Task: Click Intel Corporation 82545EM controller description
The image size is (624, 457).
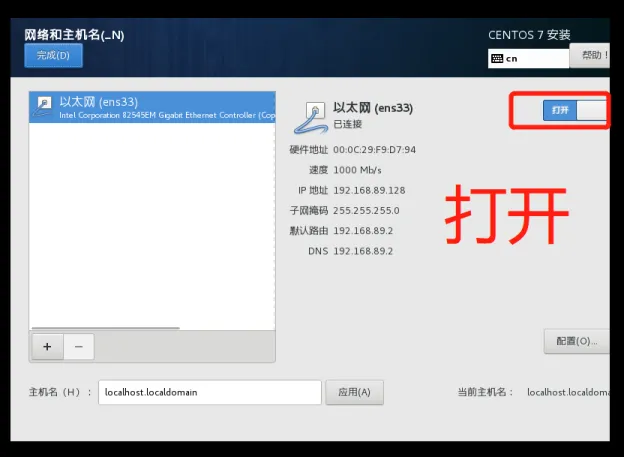Action: (x=167, y=115)
